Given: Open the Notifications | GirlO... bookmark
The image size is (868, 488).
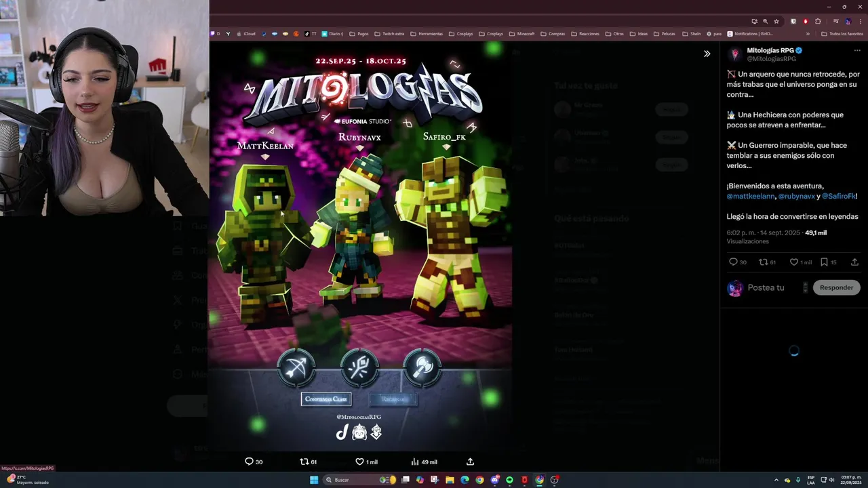Looking at the screenshot, I should (x=750, y=33).
